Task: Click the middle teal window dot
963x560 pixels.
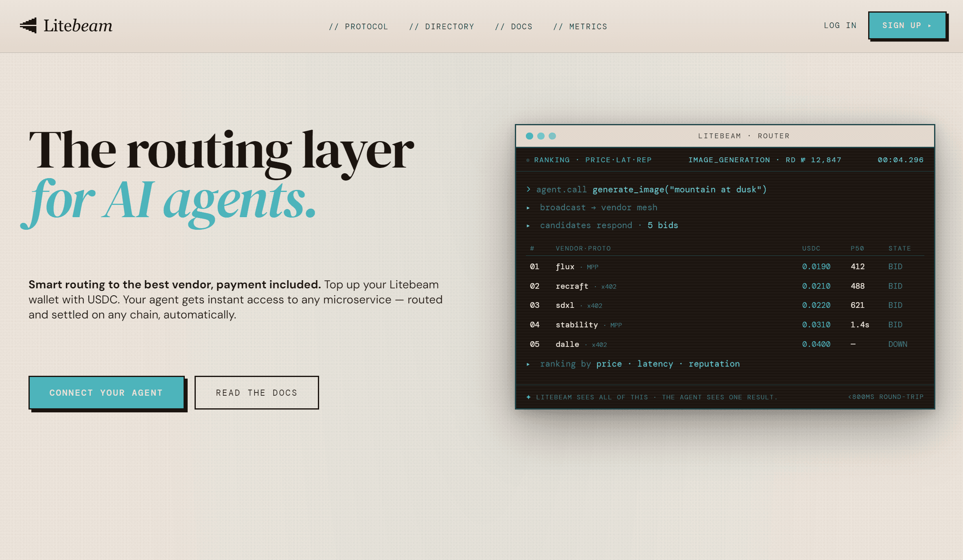Action: click(x=541, y=136)
